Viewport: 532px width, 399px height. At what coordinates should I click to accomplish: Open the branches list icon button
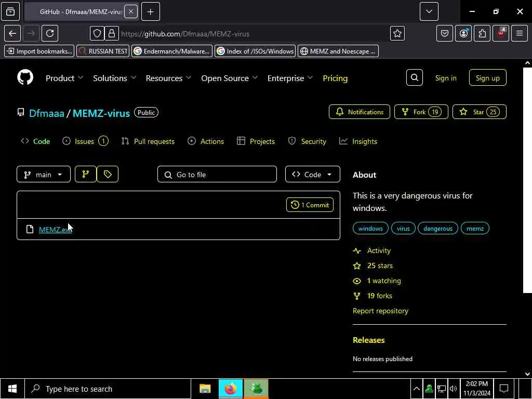(86, 174)
